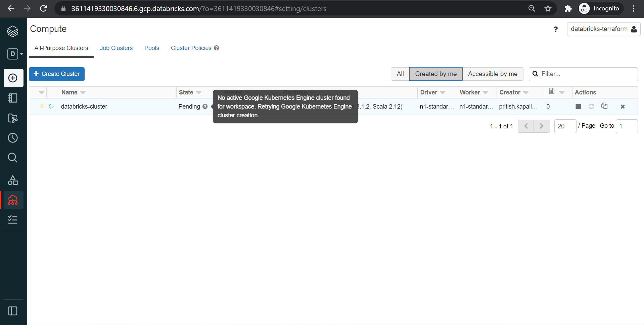This screenshot has height=325, width=644.
Task: Switch filter to Accessible by me
Action: [x=493, y=74]
